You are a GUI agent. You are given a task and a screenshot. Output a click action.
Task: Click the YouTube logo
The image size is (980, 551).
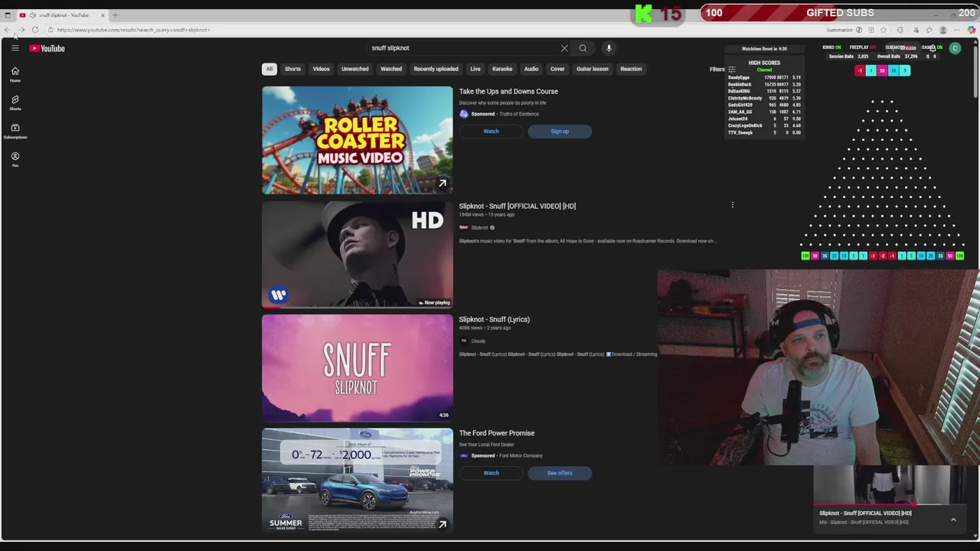[x=47, y=48]
